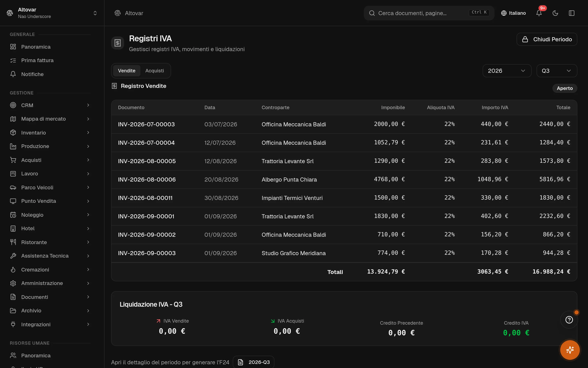Open the Italiano language selector

pos(513,13)
